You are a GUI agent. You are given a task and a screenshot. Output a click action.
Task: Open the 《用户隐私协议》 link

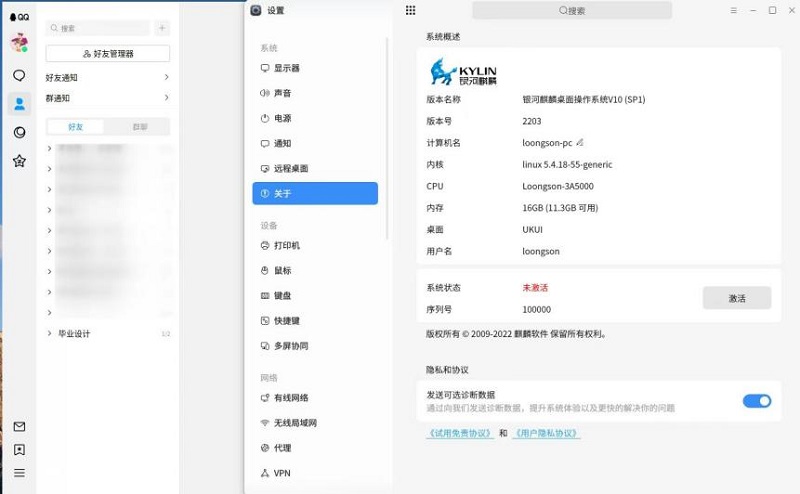point(546,434)
